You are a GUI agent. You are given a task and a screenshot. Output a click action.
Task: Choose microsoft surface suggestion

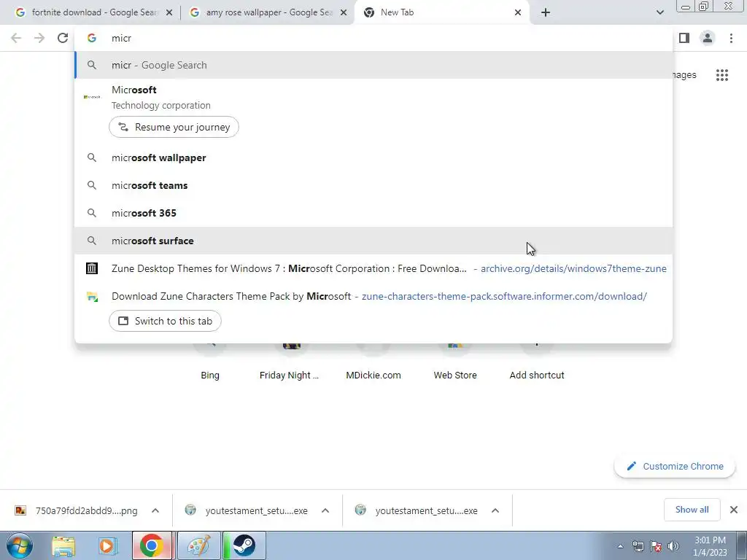[373, 241]
